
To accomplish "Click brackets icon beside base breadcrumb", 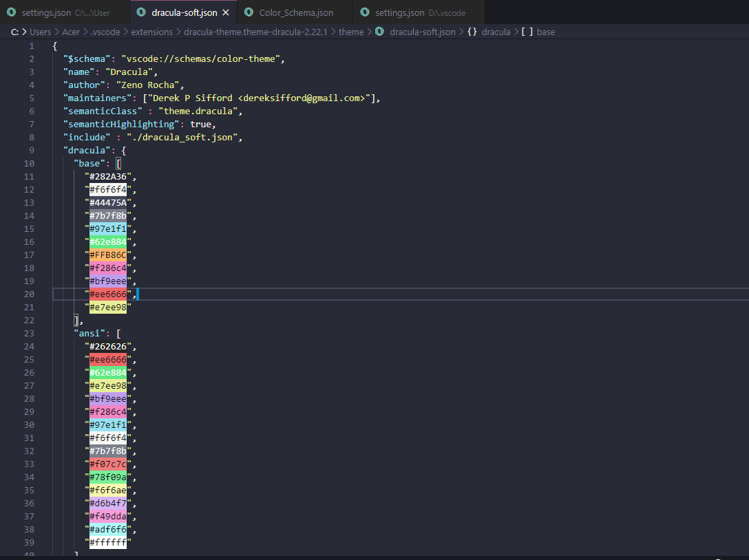I will point(527,32).
